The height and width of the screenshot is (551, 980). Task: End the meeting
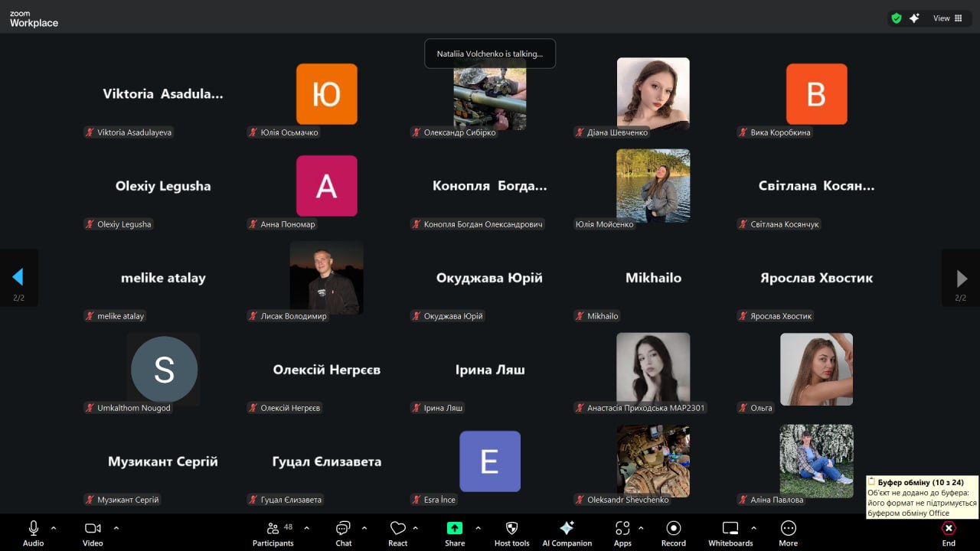coord(949,533)
